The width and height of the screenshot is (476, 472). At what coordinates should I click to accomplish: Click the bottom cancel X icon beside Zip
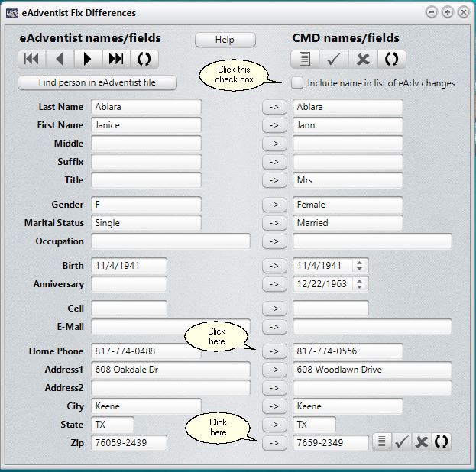[422, 441]
